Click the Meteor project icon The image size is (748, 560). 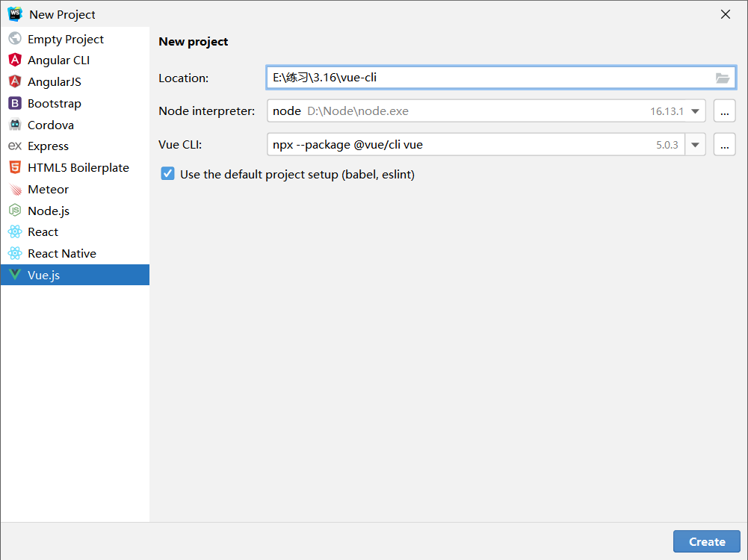(15, 190)
